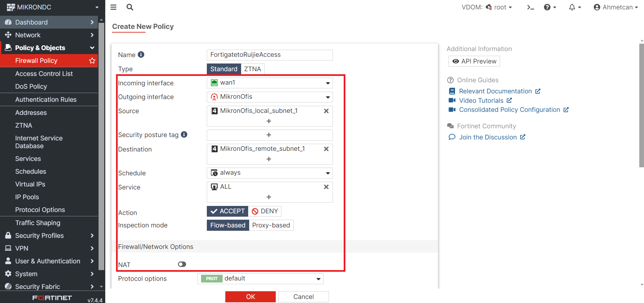Open the MIKRONDC device dropdown
The width and height of the screenshot is (644, 303).
pos(52,7)
